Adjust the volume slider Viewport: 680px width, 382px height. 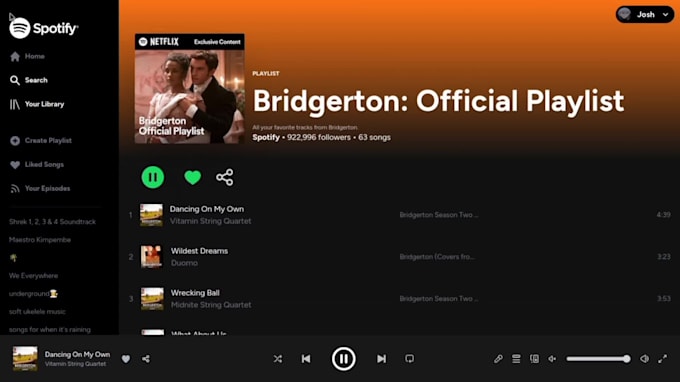click(598, 359)
